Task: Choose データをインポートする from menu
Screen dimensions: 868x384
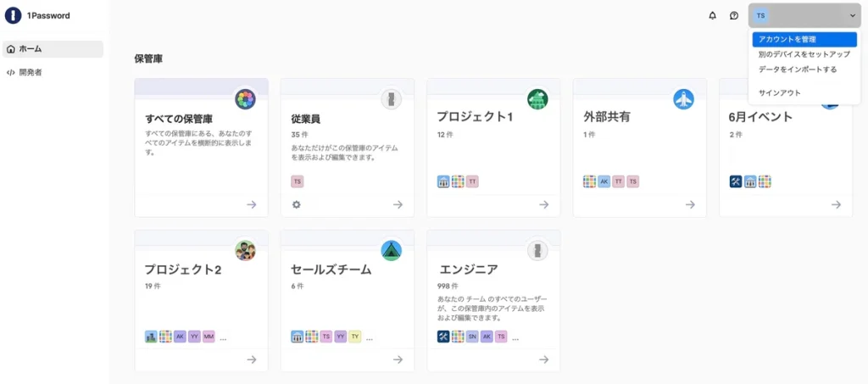Action: click(x=797, y=70)
